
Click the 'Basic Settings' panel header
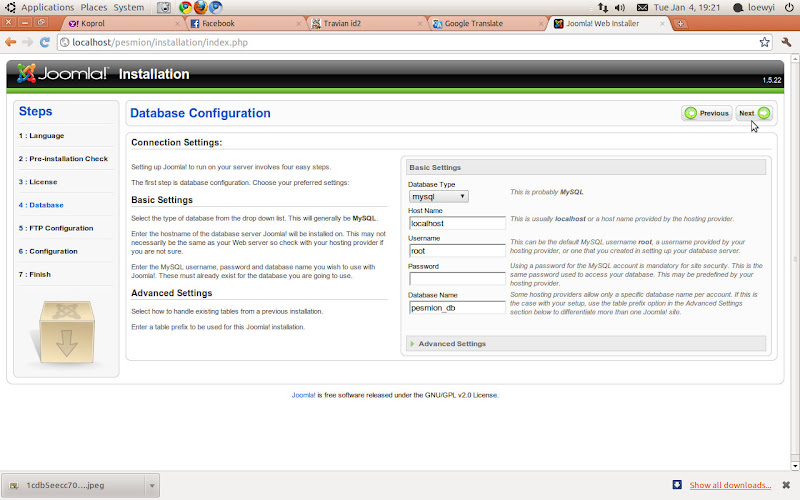[x=586, y=167]
